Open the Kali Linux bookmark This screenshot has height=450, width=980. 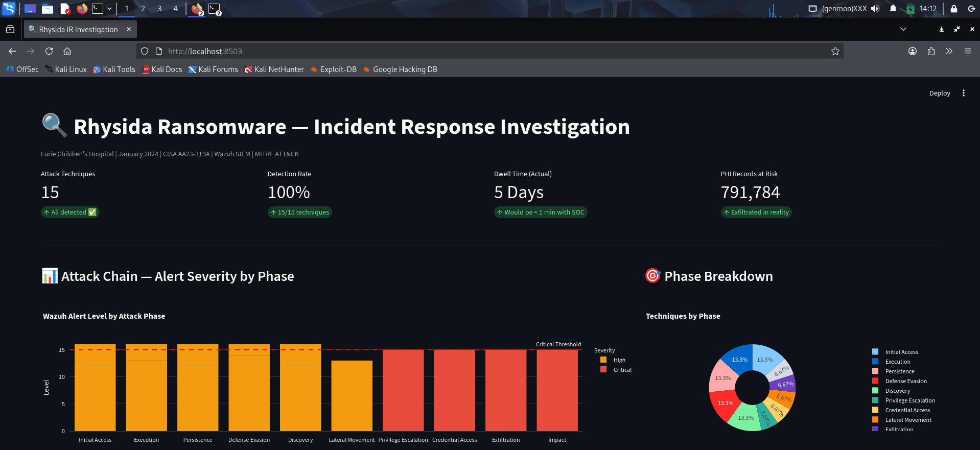point(66,69)
